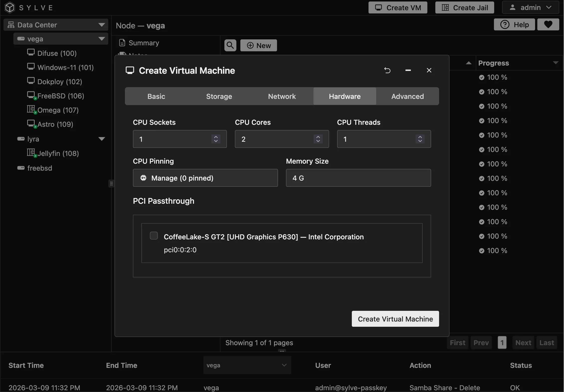Viewport: 564px width, 392px height.
Task: Collapse the lyra node expander arrow
Action: click(101, 139)
